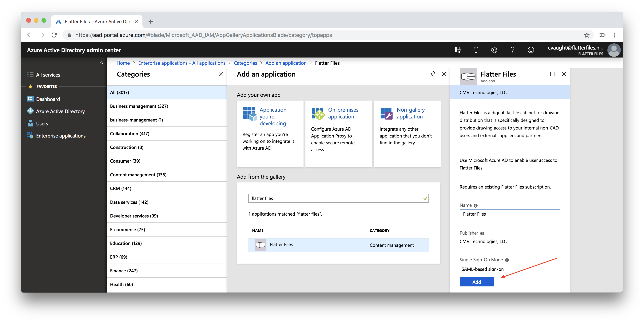Close the Categories panel

click(221, 74)
